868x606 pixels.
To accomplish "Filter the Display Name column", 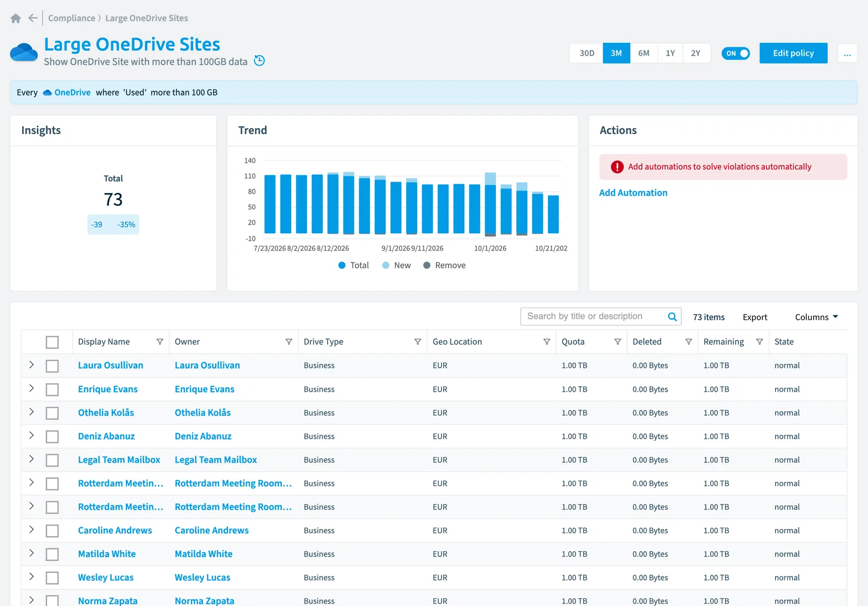I will (x=160, y=342).
